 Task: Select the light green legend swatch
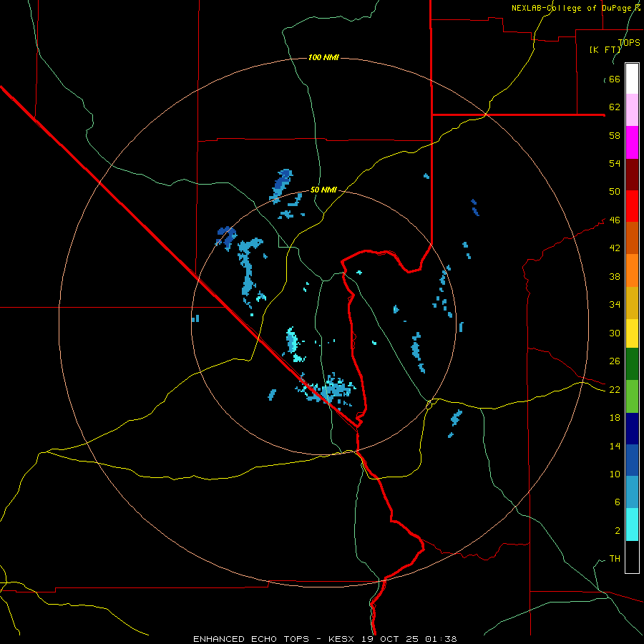(x=632, y=396)
